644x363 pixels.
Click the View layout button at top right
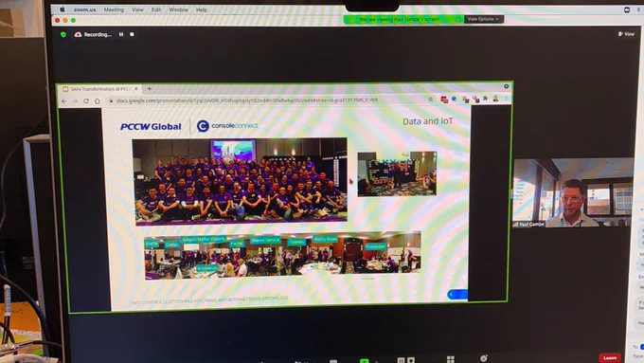point(626,34)
